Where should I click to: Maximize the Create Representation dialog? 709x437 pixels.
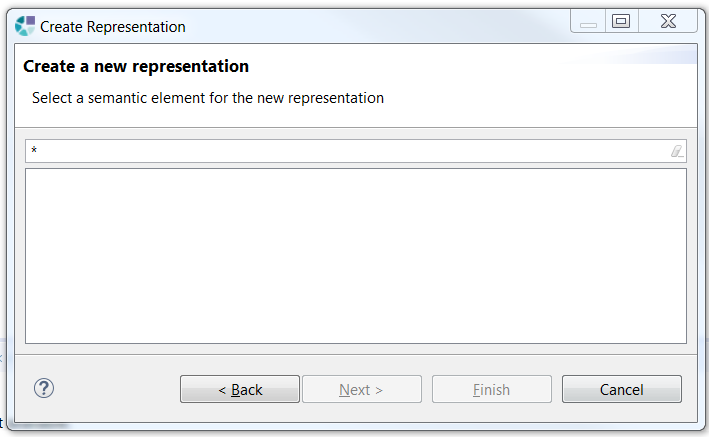click(621, 21)
